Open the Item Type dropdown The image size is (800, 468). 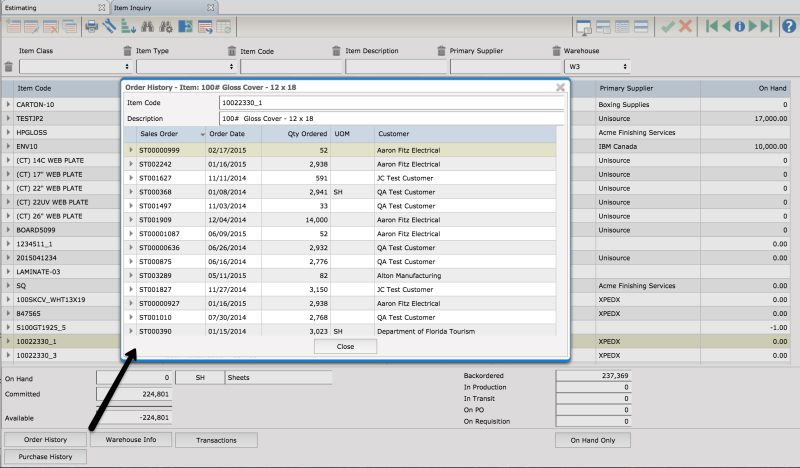pos(186,66)
